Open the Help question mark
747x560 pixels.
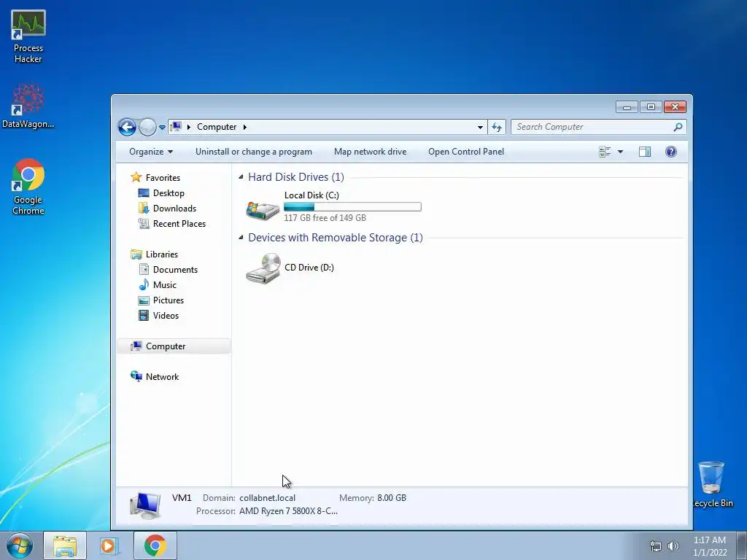pyautogui.click(x=671, y=152)
